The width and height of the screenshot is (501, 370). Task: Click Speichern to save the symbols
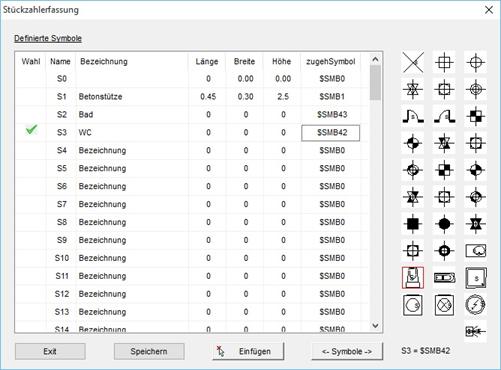149,351
